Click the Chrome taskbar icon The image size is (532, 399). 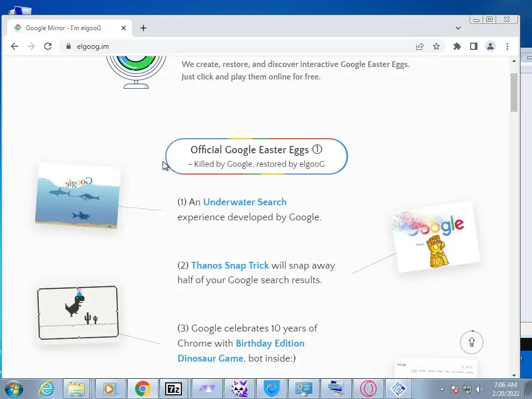142,389
